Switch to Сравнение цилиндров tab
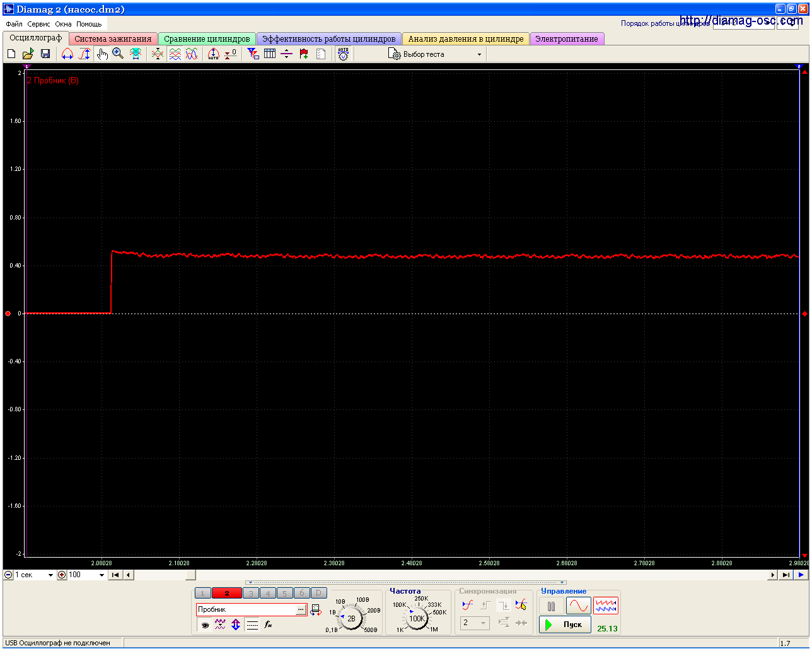The width and height of the screenshot is (812, 651). (x=207, y=38)
